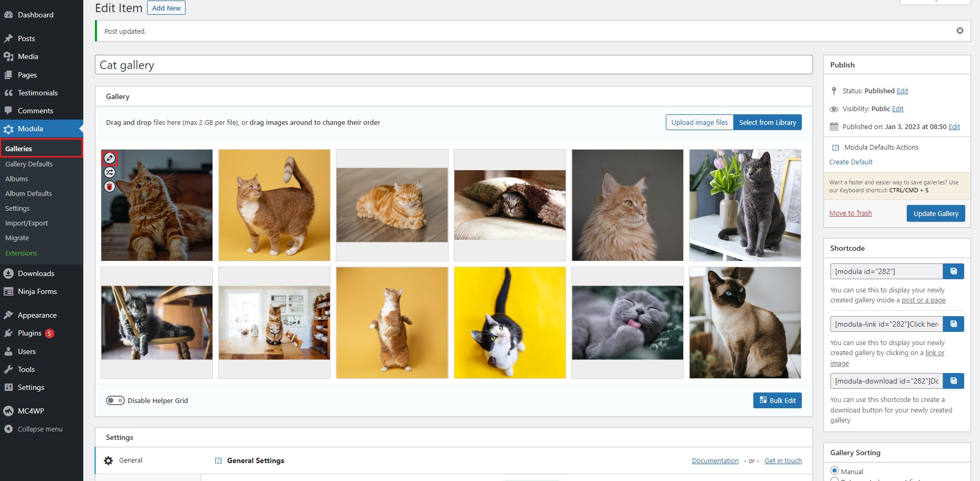Click the edit pencil icon on first cat image
This screenshot has height=481, width=980.
[110, 158]
